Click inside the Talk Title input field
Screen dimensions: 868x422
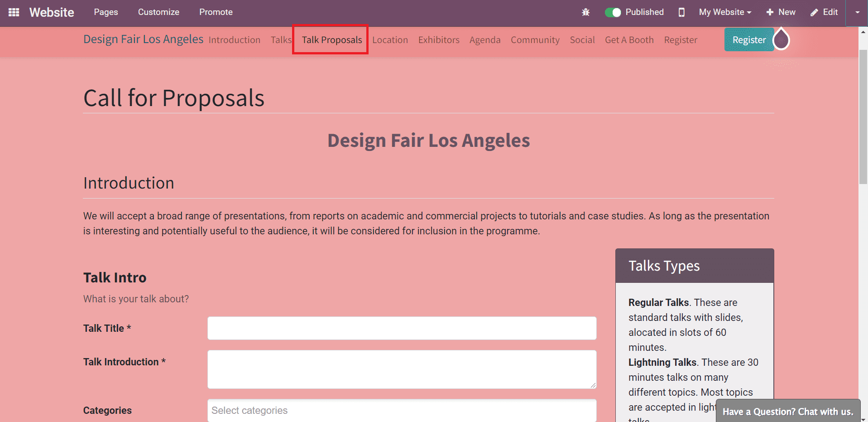pyautogui.click(x=402, y=328)
